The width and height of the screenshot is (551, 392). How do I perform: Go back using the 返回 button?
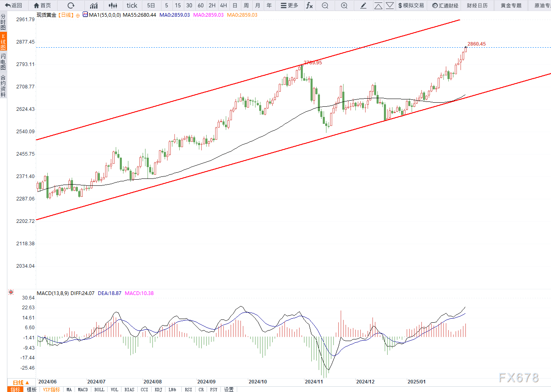point(13,5)
